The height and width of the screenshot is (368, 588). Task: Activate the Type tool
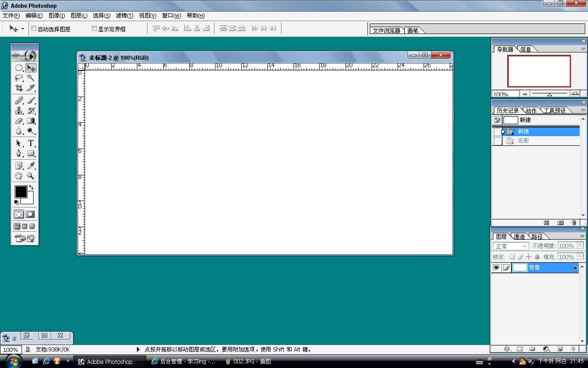pos(31,143)
